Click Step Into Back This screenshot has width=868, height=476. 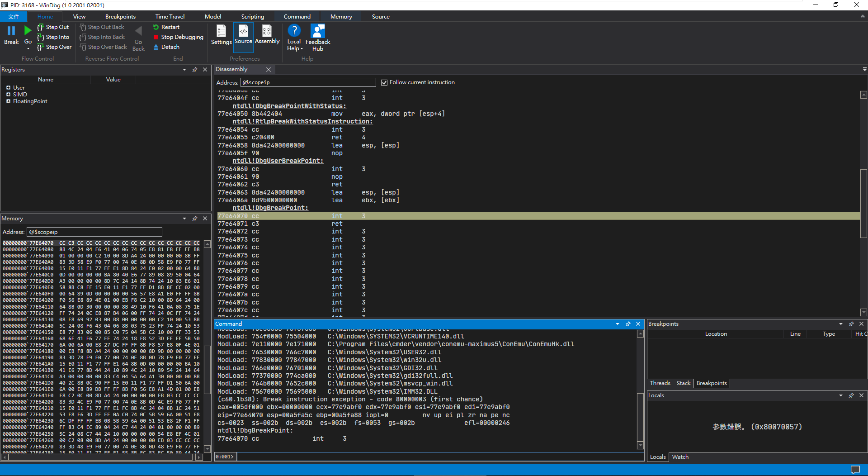pos(102,37)
